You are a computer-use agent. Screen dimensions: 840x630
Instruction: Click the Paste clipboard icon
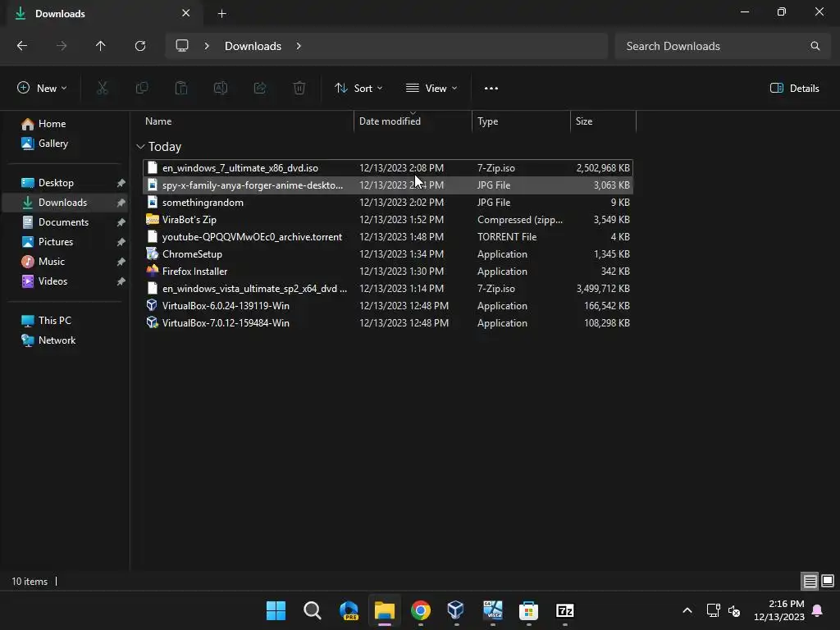(x=181, y=89)
